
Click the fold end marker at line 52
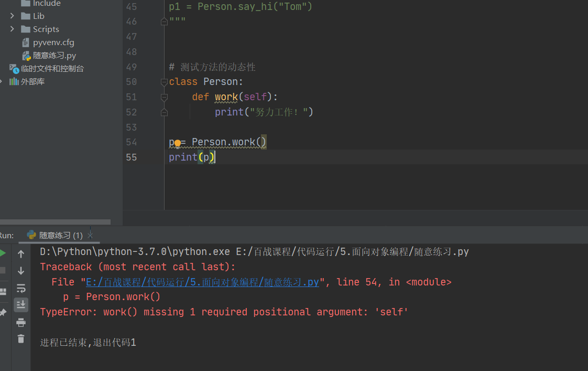[x=164, y=112]
